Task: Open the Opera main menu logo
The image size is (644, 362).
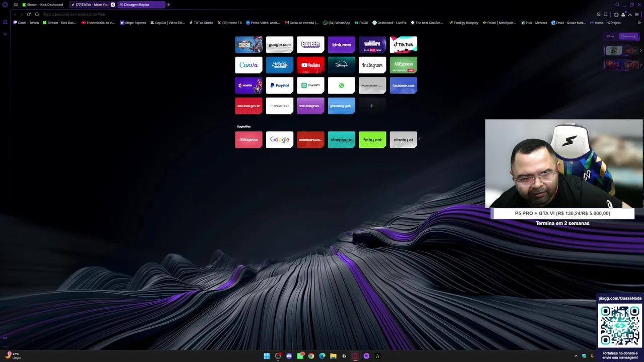Action: click(x=5, y=5)
